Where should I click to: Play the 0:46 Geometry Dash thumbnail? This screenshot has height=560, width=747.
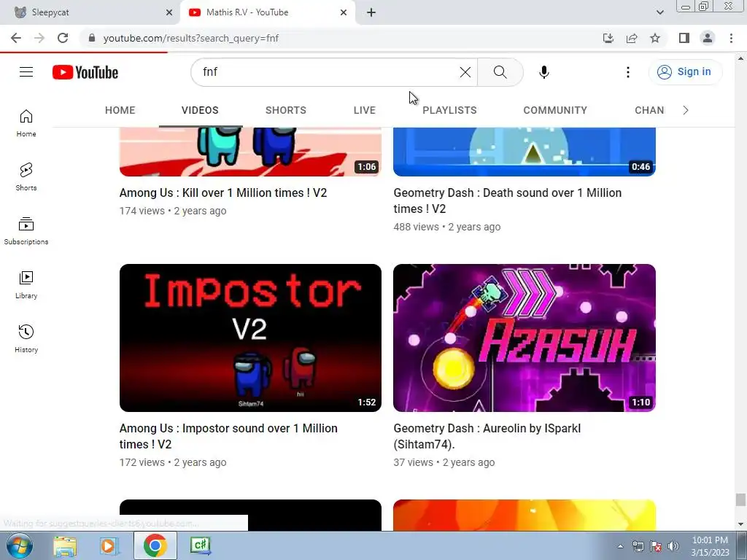525,152
